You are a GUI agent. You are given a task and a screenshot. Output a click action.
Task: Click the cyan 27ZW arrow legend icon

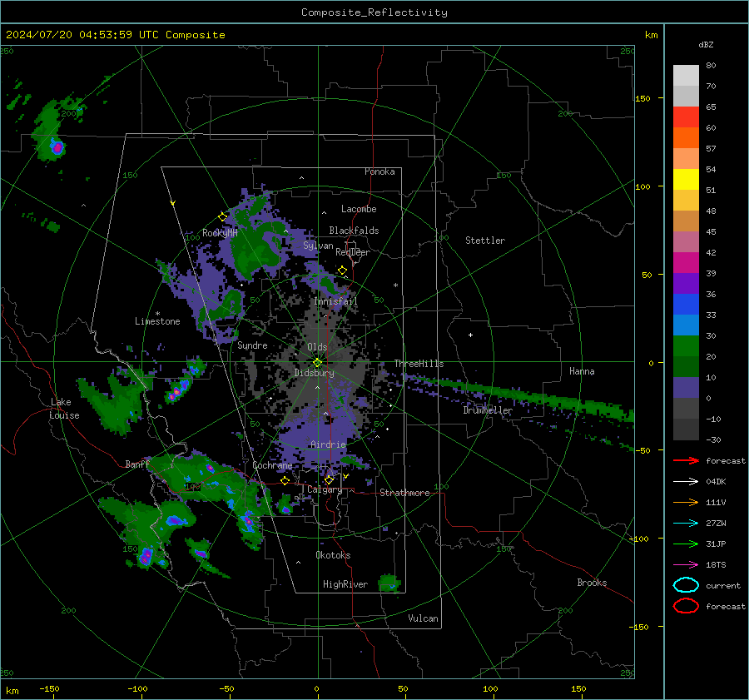[x=686, y=524]
